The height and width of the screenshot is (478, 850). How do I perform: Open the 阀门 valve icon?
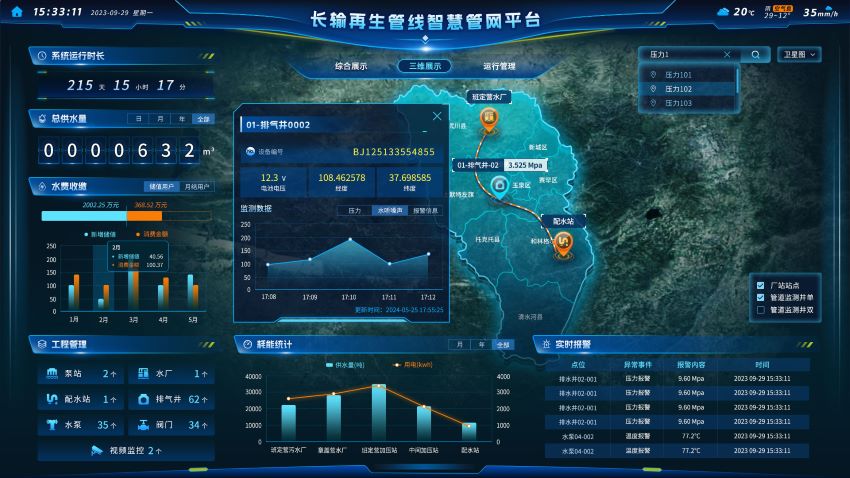143,425
